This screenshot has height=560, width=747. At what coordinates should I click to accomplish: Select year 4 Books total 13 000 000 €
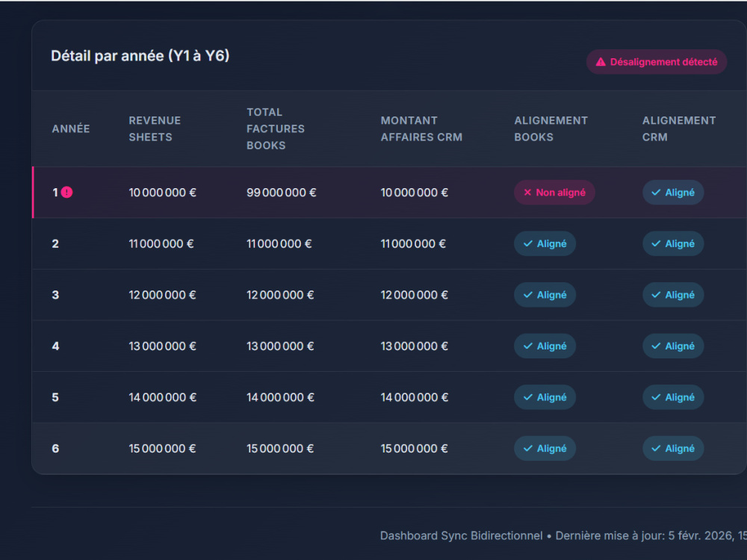pos(280,346)
